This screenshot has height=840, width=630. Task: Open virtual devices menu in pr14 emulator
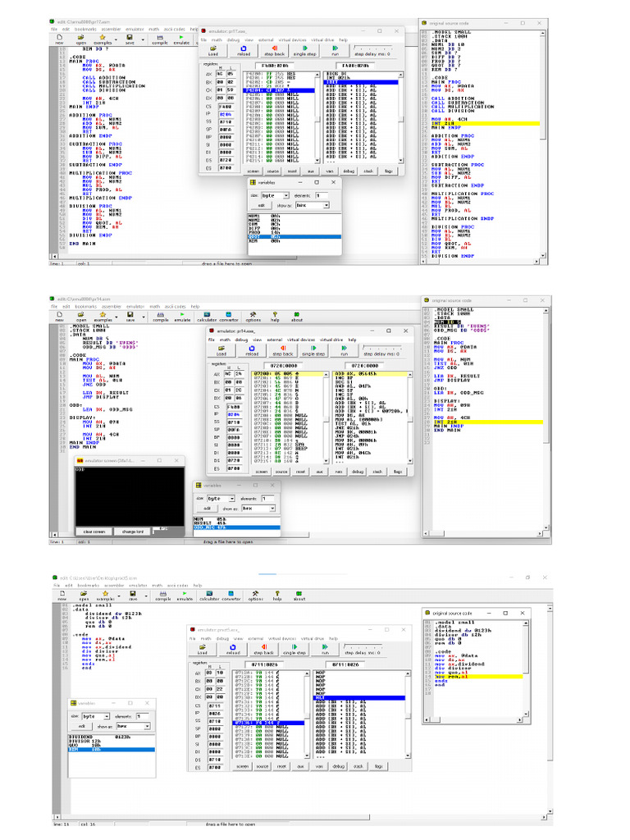pyautogui.click(x=301, y=340)
